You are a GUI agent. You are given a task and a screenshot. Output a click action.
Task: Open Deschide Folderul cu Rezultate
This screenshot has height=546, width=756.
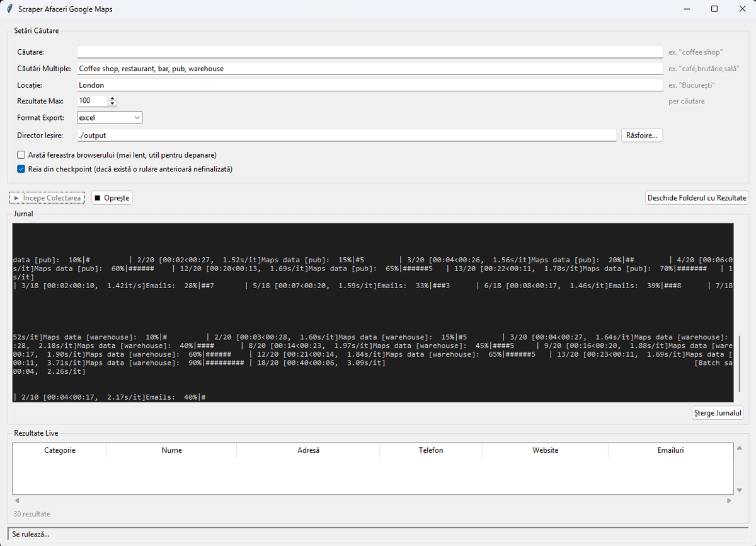pos(697,198)
